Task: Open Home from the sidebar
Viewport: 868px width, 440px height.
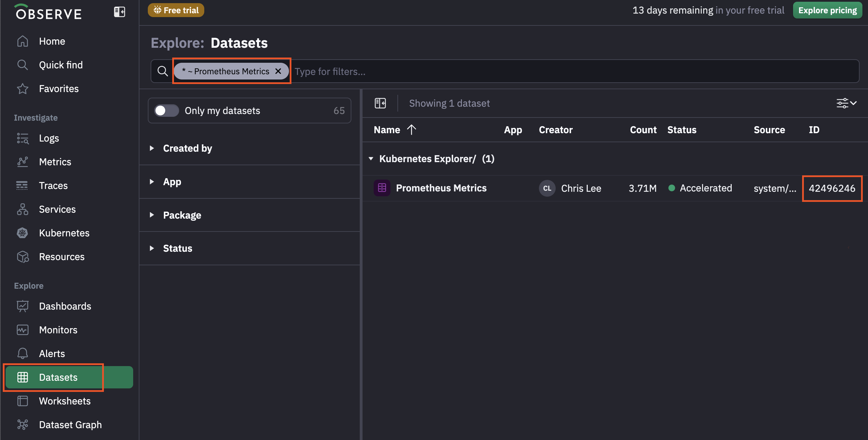Action: click(x=52, y=41)
